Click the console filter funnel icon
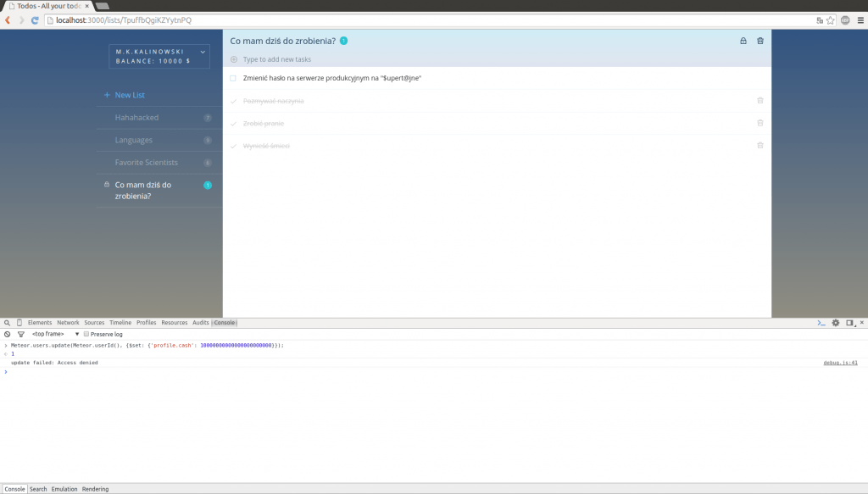 [x=20, y=334]
